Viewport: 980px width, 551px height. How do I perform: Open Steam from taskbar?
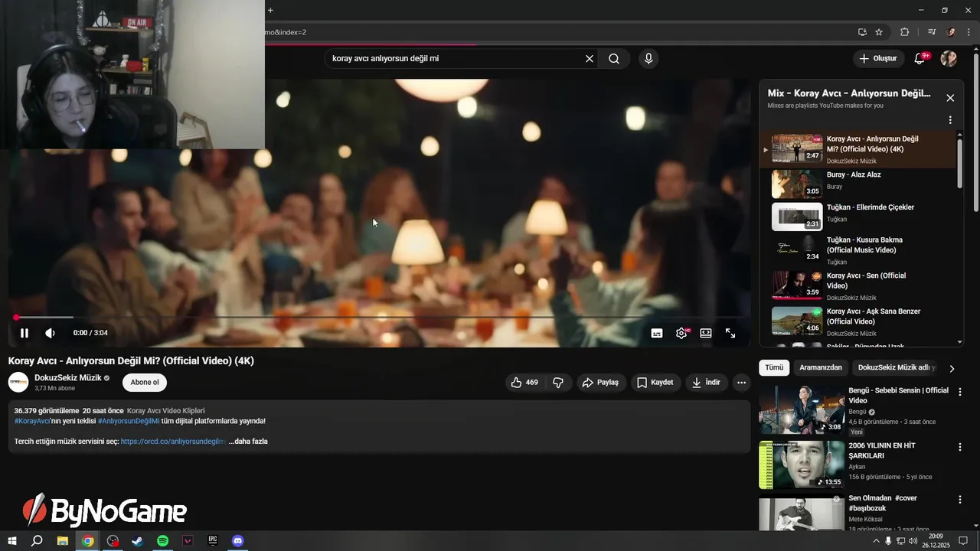pos(138,541)
